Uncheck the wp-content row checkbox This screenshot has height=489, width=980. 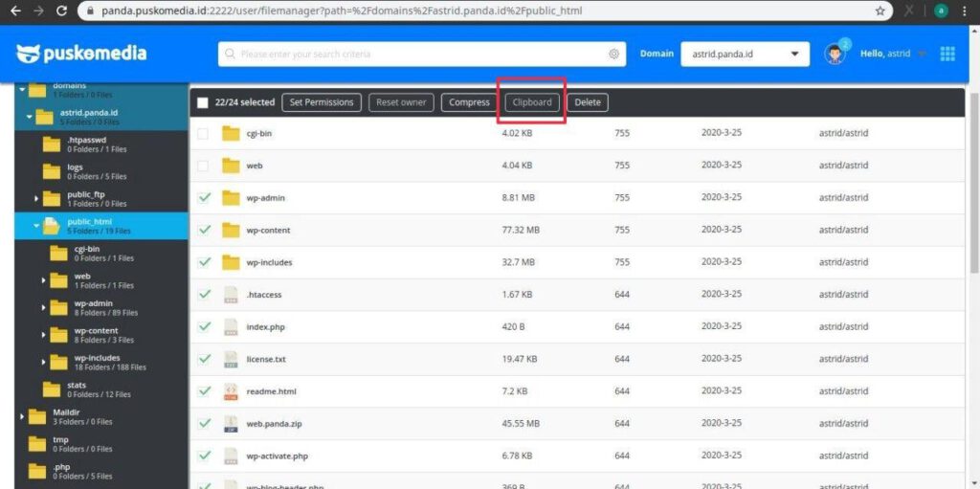(204, 230)
